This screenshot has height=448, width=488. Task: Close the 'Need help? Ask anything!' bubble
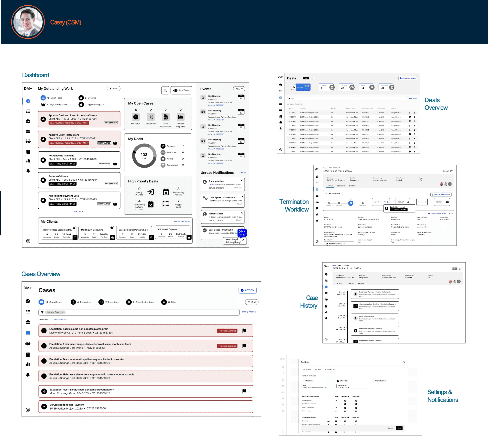(x=243, y=240)
